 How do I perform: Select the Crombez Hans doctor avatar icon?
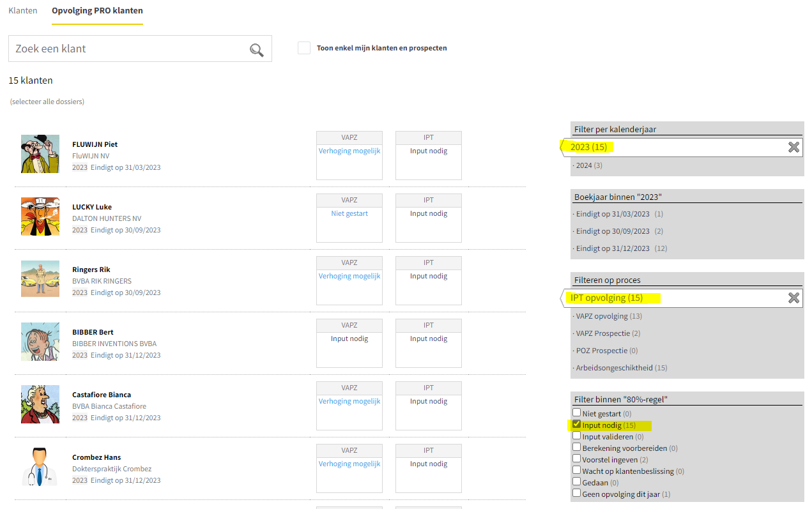click(x=40, y=467)
